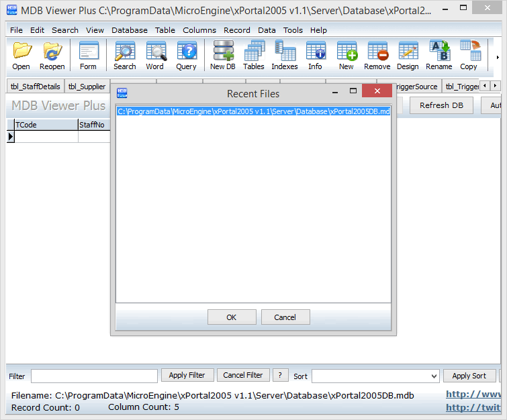This screenshot has height=420, width=507.
Task: Expand the toolbar overflow arrow
Action: coord(498,57)
